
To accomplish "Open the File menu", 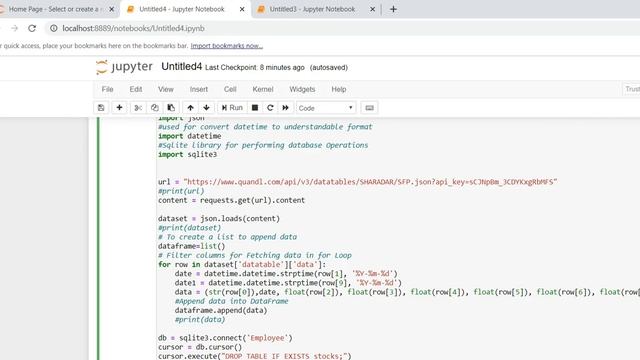I will point(107,89).
